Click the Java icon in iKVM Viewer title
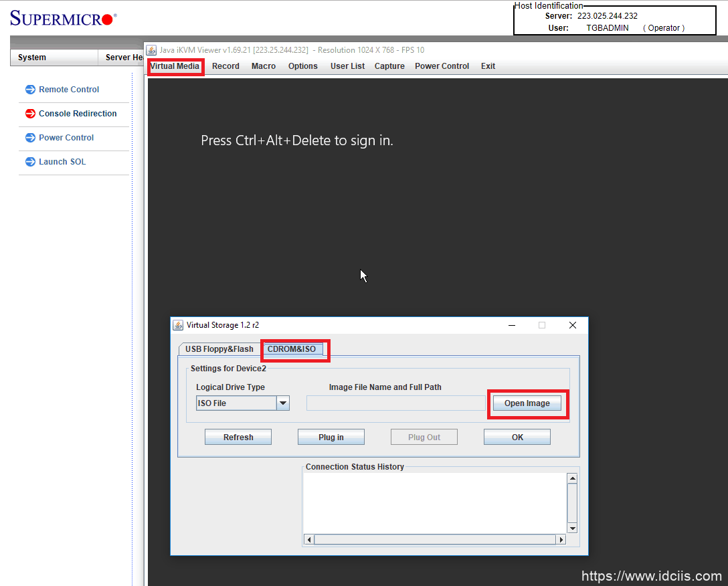The width and height of the screenshot is (728, 586). [x=151, y=50]
